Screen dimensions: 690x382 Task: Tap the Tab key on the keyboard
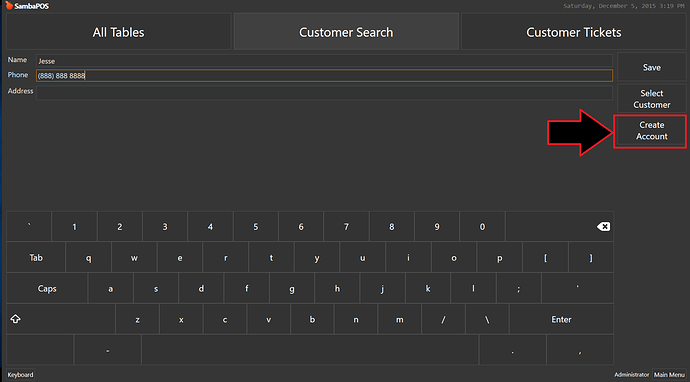[36, 257]
